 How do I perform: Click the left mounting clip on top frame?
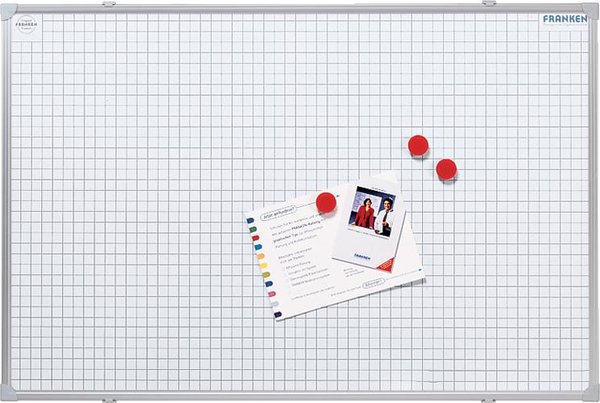tap(108, 5)
